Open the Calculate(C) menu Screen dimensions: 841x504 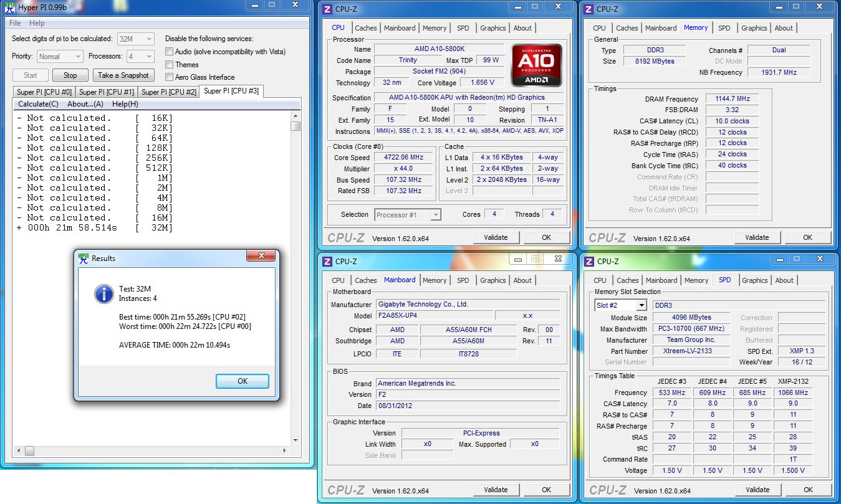(38, 104)
